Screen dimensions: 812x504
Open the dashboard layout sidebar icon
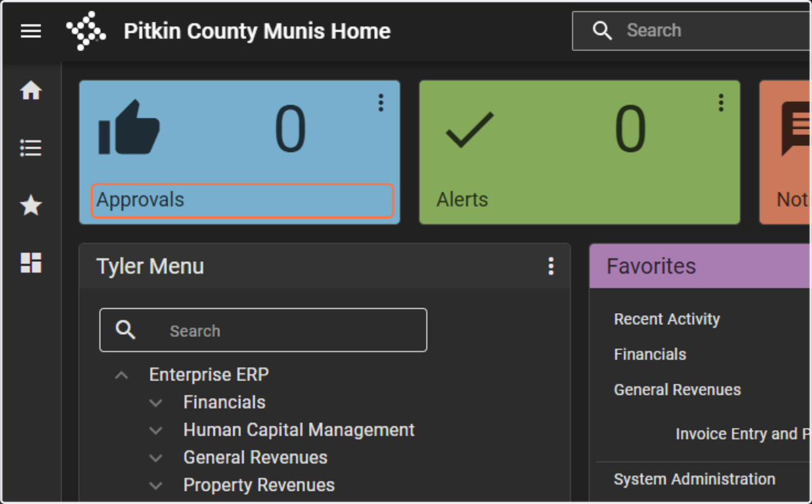31,263
